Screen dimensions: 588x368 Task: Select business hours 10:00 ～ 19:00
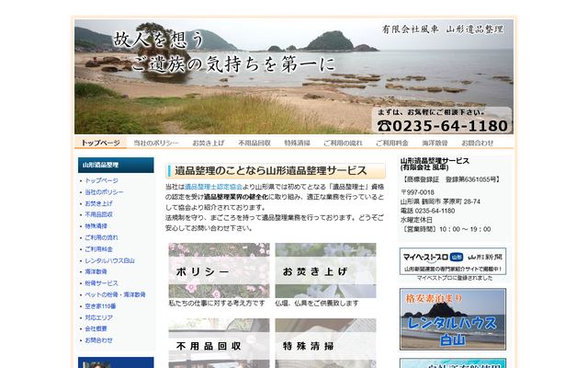click(x=465, y=229)
